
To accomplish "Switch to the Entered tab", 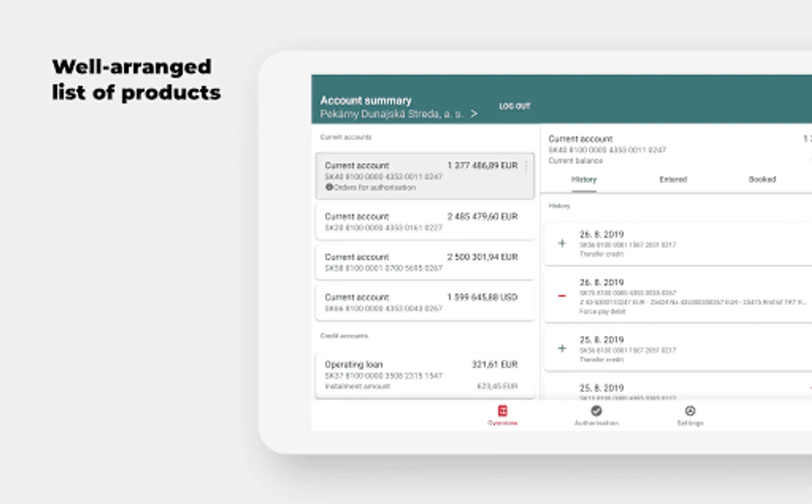I will click(x=673, y=180).
